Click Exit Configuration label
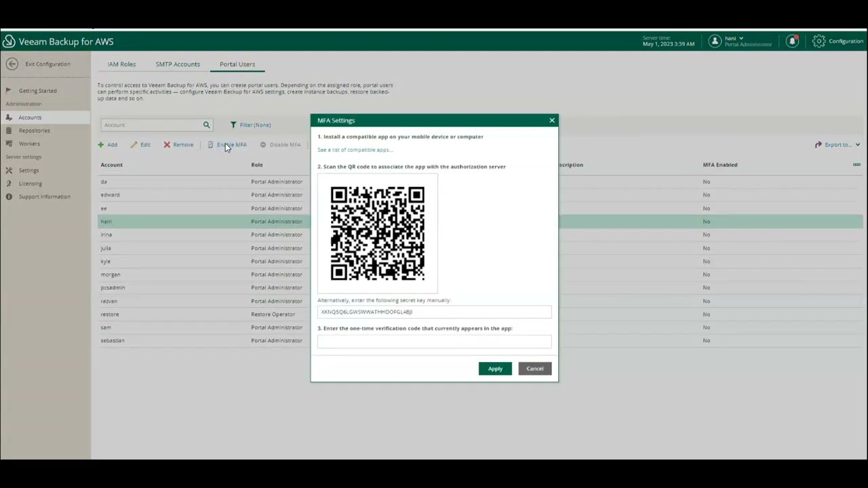 click(x=48, y=64)
